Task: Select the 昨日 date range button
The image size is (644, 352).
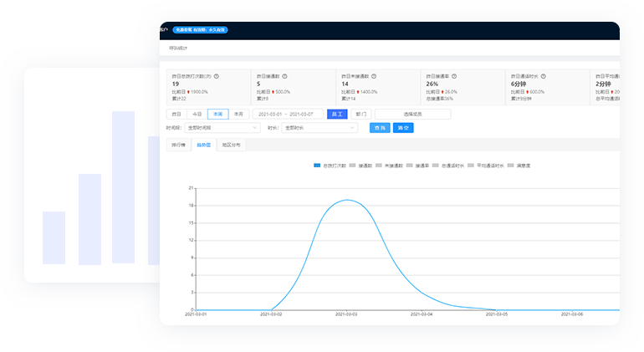Action: point(176,114)
